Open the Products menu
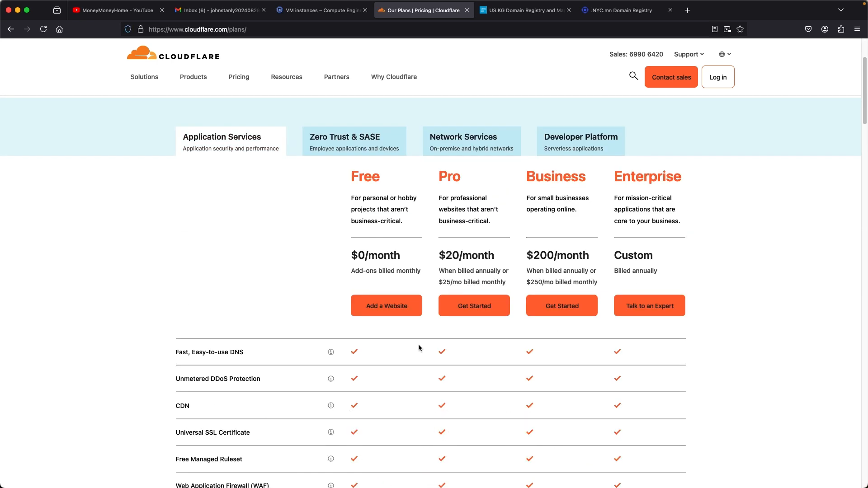 pos(193,77)
